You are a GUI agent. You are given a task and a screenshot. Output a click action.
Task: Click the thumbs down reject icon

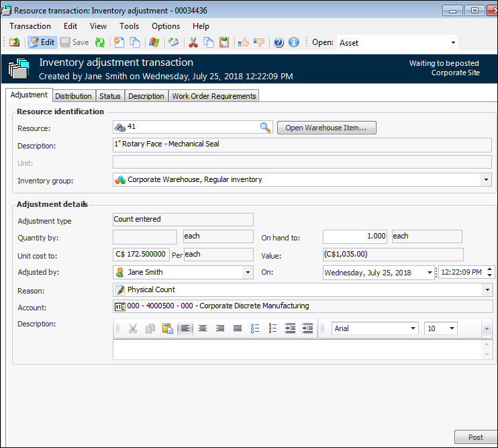point(258,42)
